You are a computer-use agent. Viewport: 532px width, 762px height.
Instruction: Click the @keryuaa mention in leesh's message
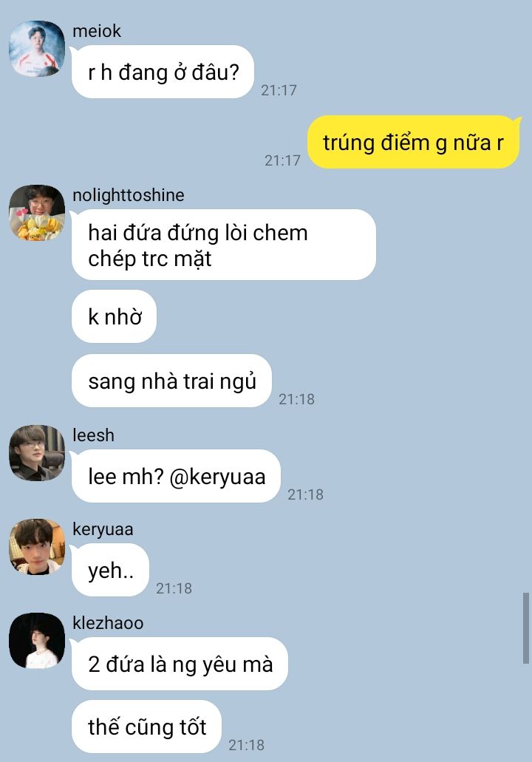[x=217, y=477]
